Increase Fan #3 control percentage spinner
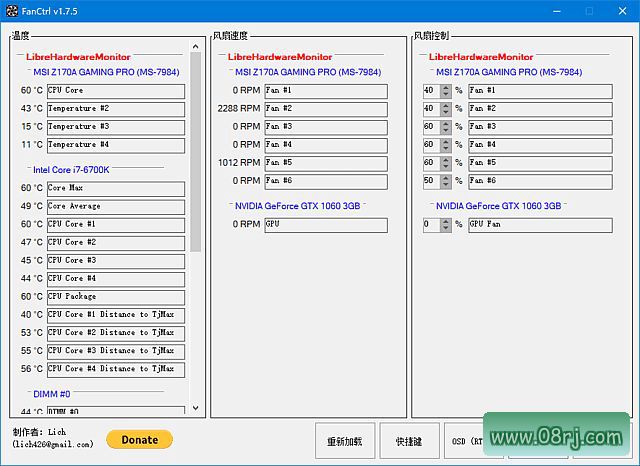Viewport: 640px width, 466px height. click(x=445, y=123)
